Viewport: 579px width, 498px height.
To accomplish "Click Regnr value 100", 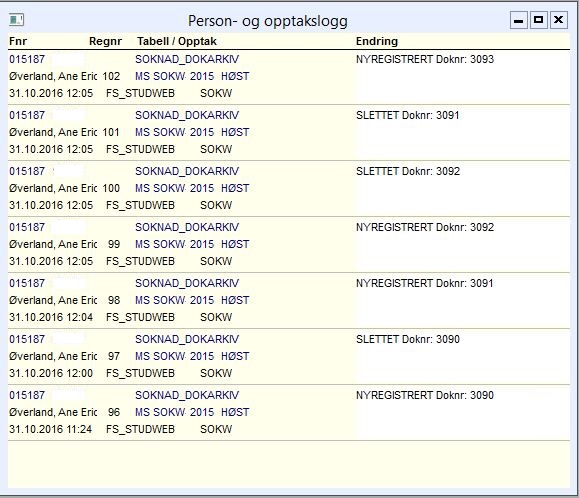I will (111, 188).
